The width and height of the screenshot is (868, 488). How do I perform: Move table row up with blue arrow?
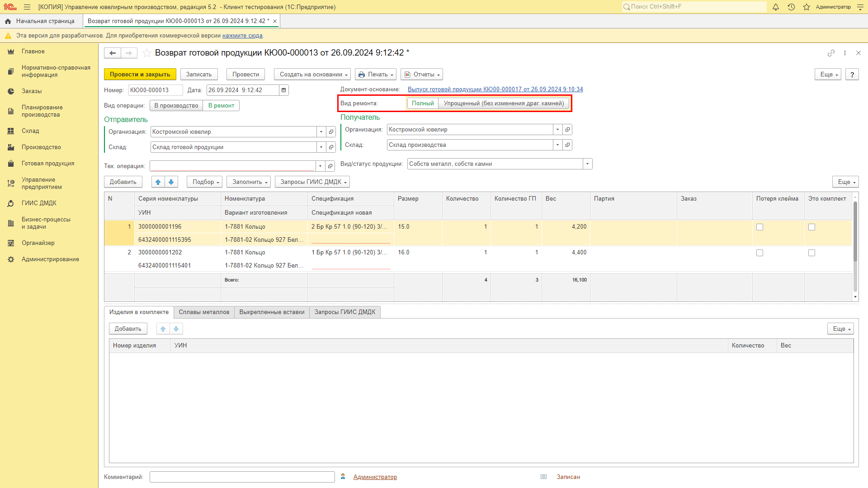pyautogui.click(x=158, y=182)
